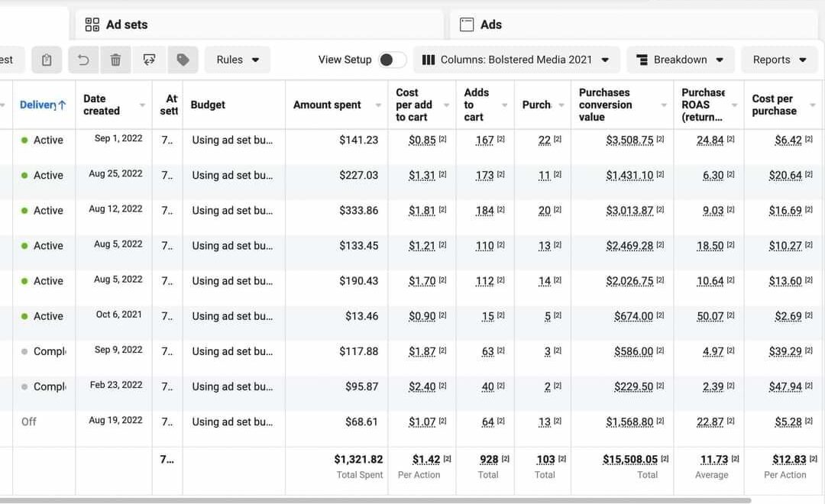Toggle the View Setup switch
825x504 pixels.
point(392,60)
